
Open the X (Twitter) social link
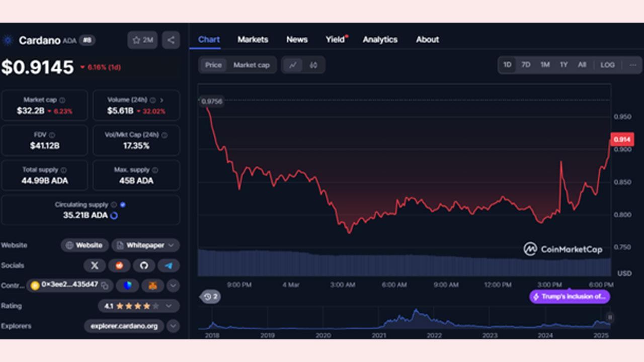(x=95, y=265)
